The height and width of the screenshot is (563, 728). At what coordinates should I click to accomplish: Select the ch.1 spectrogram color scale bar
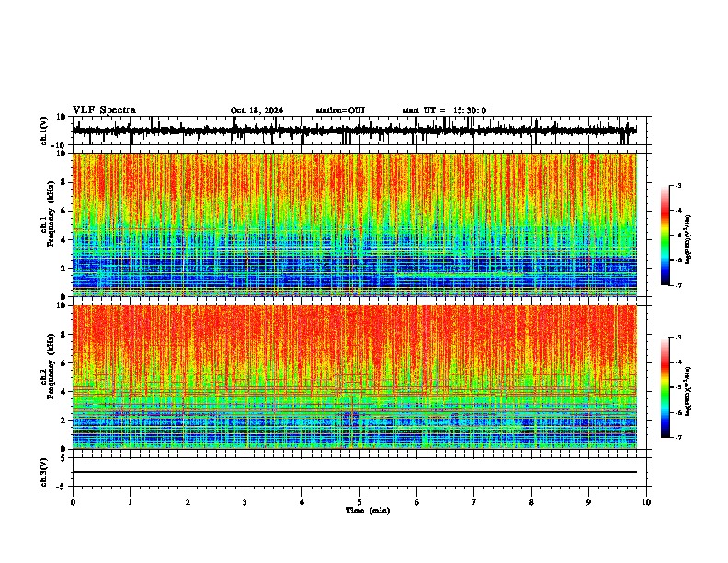point(665,236)
